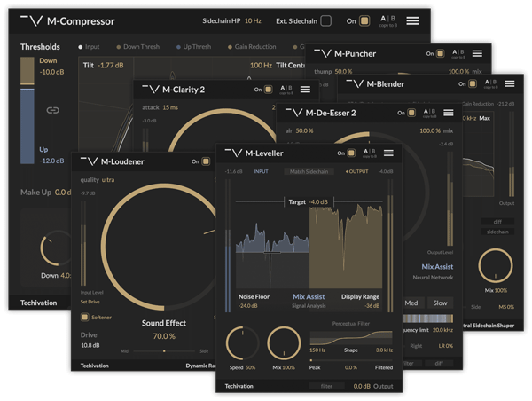Screen dimensions: 532x401
Task: Toggle the Softener checkbox in M-Loudener
Action: pyautogui.click(x=84, y=317)
